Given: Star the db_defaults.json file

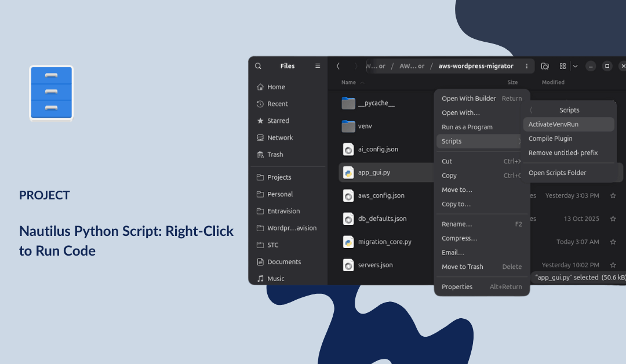Looking at the screenshot, I should [x=613, y=219].
